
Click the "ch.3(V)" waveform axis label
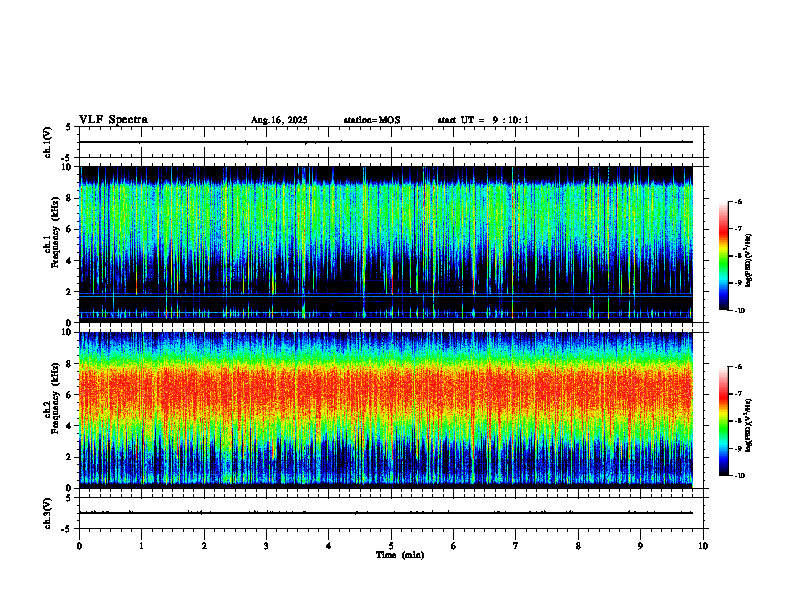coord(48,513)
